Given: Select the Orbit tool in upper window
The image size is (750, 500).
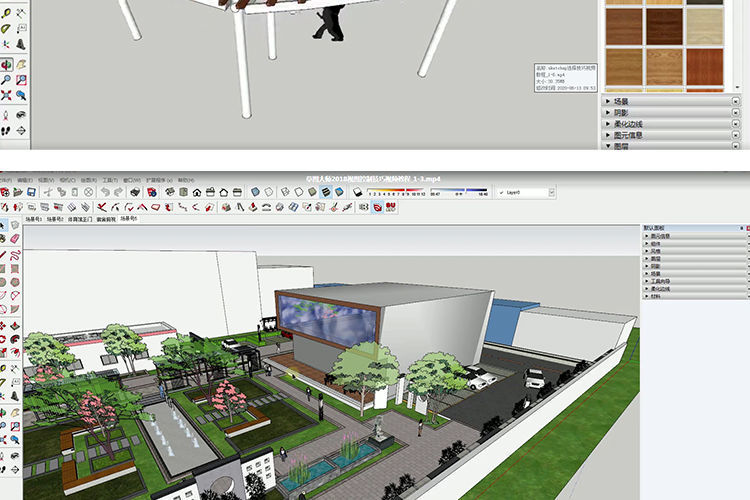Looking at the screenshot, I should coord(6,64).
